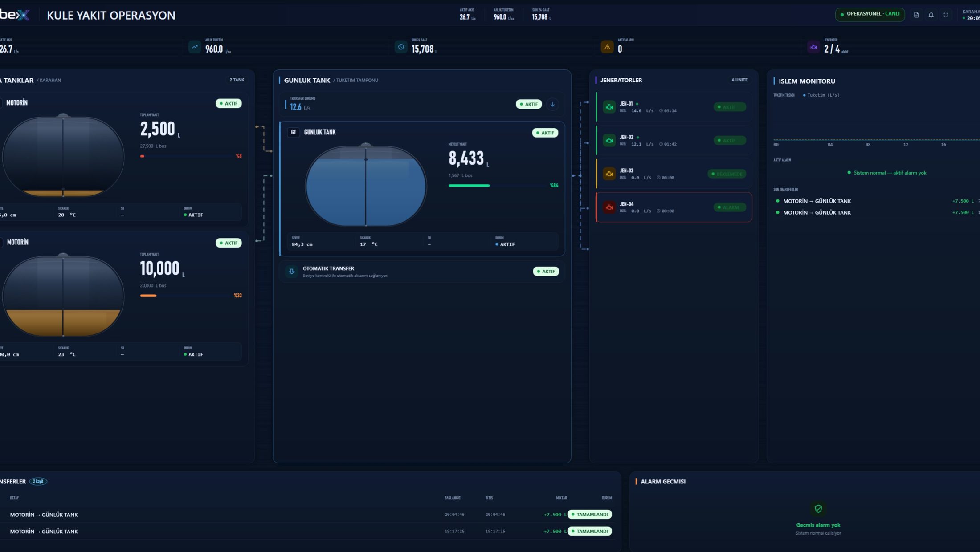Click the consumption trend chart icon
The width and height of the screenshot is (980, 552).
(x=195, y=47)
